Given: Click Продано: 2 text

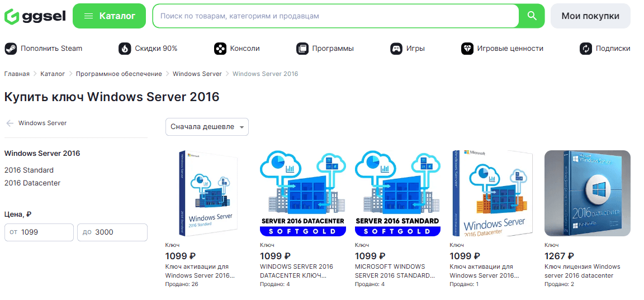Looking at the screenshot, I should [x=560, y=284].
